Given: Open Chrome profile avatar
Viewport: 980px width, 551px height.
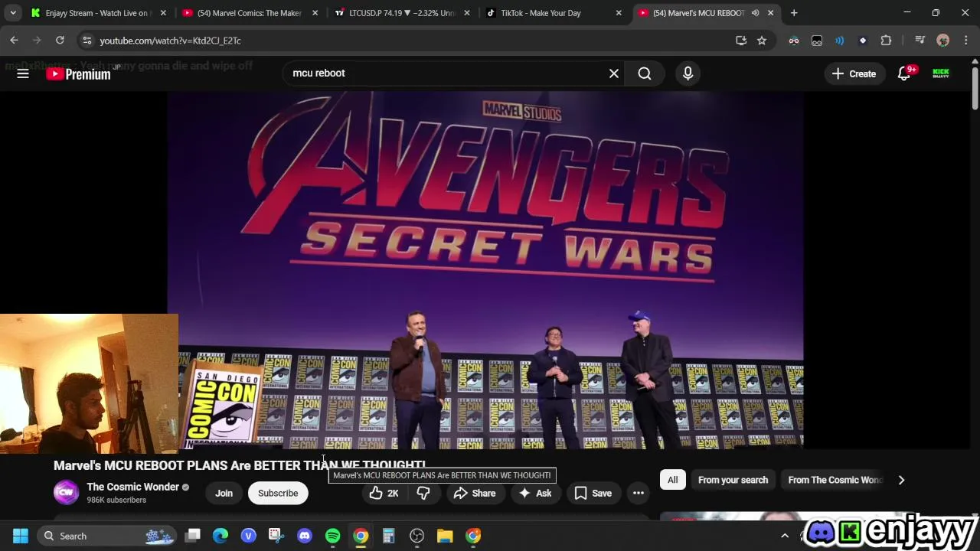Looking at the screenshot, I should pos(942,41).
